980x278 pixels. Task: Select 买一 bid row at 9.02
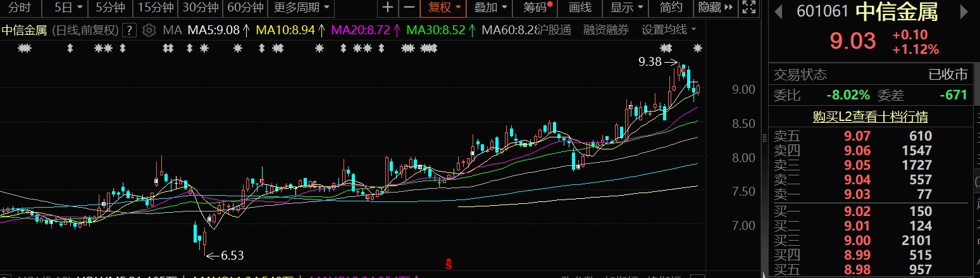870,211
